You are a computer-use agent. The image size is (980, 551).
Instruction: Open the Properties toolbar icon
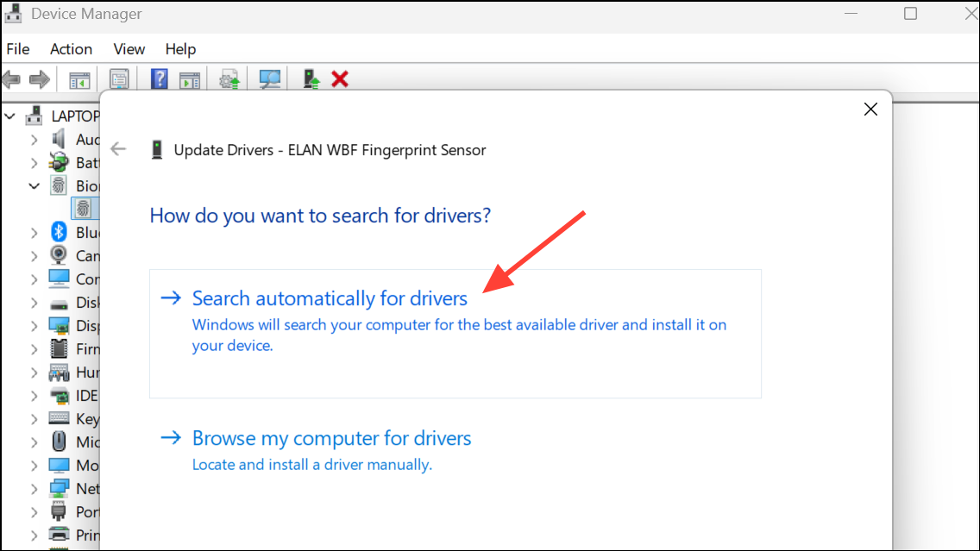(119, 79)
